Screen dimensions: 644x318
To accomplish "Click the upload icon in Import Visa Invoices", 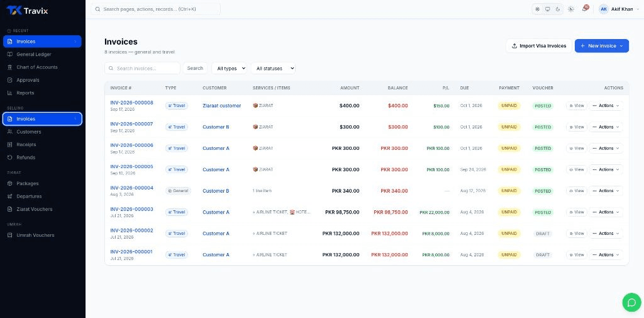I will (x=514, y=46).
